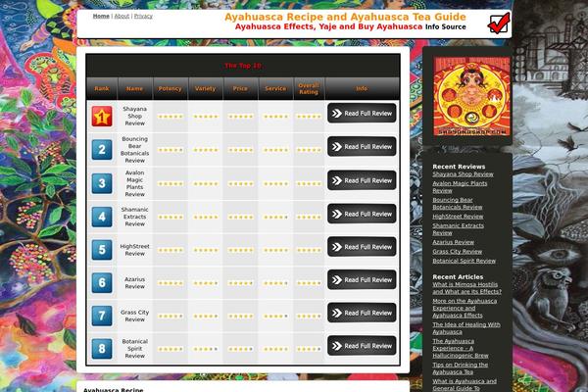Click the blue rank 5 badge
Screen dimensions: 588x392
coord(102,250)
